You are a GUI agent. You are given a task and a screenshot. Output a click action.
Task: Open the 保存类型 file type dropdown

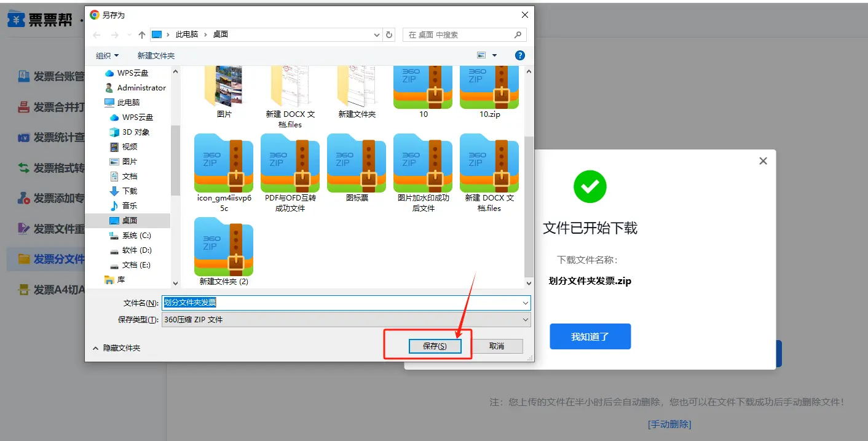click(x=345, y=320)
